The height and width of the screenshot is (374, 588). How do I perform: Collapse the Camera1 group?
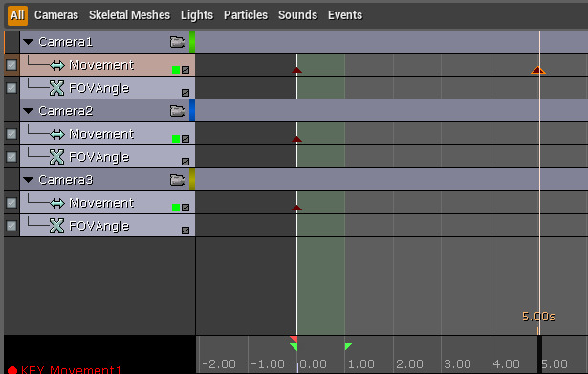pyautogui.click(x=28, y=42)
